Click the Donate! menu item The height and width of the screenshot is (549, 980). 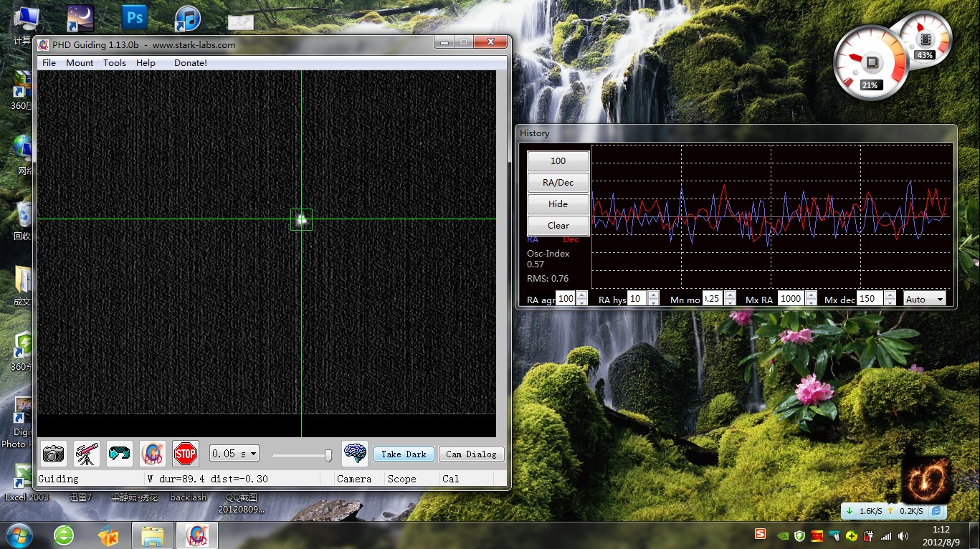coord(191,63)
